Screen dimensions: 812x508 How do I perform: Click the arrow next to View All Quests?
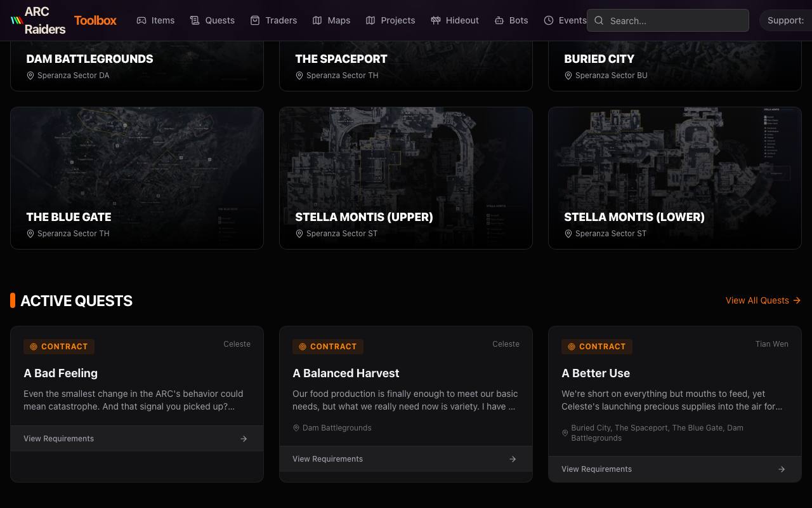797,300
